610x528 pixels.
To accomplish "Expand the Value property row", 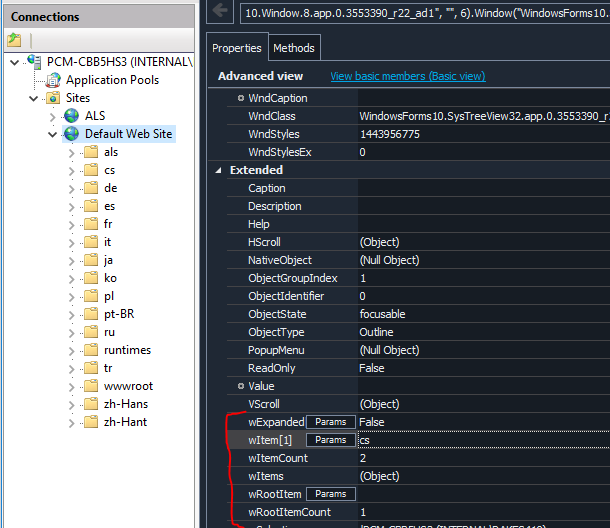I will point(240,386).
